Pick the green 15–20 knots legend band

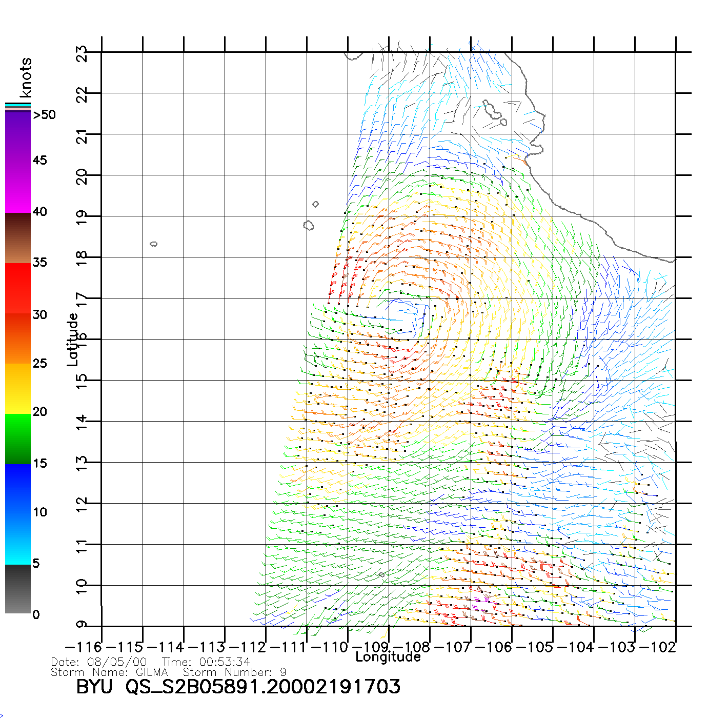click(18, 438)
